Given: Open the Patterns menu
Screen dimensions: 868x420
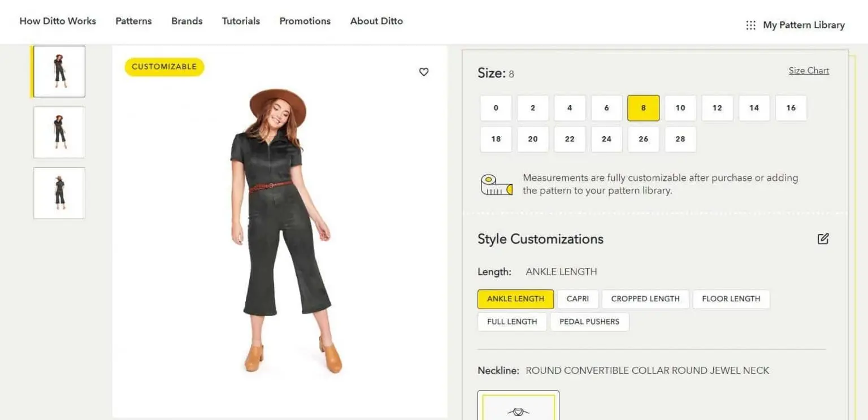Looking at the screenshot, I should (x=133, y=21).
